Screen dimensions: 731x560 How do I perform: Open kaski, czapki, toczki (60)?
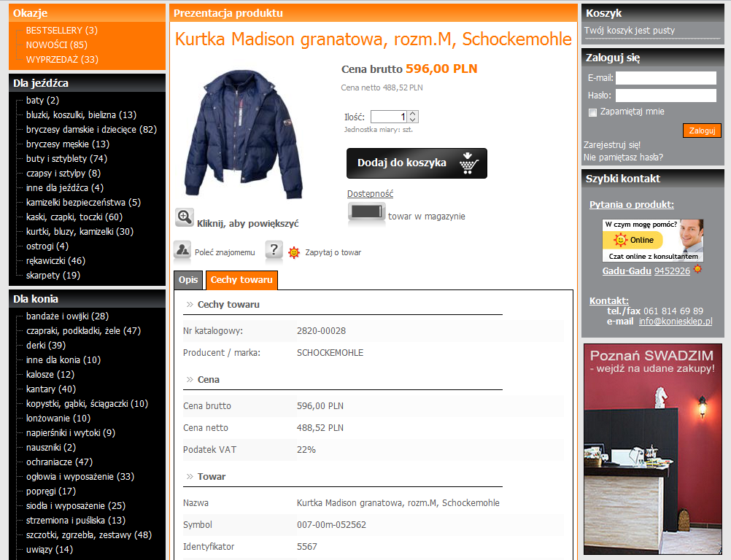(x=74, y=217)
